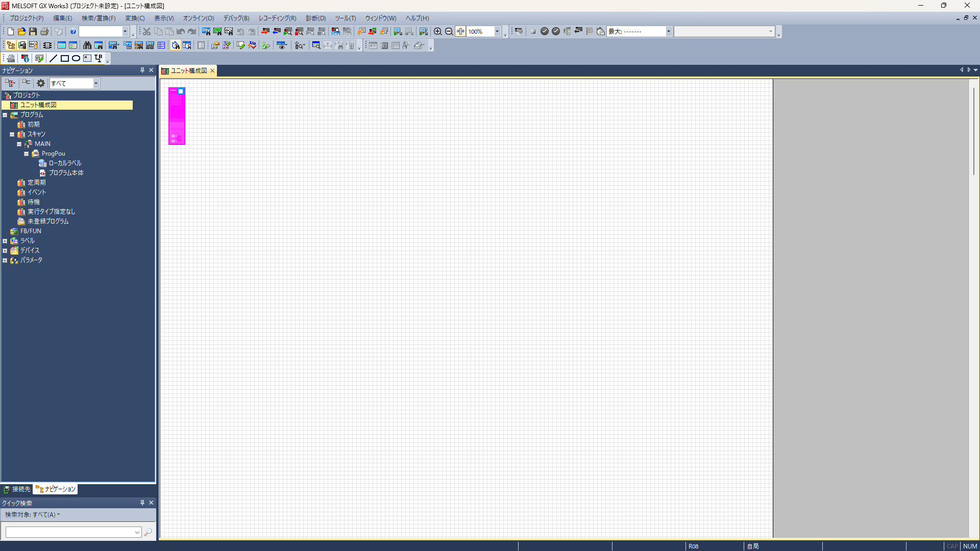Image resolution: width=980 pixels, height=551 pixels.
Task: Pin the ナビゲーション panel
Action: 142,70
